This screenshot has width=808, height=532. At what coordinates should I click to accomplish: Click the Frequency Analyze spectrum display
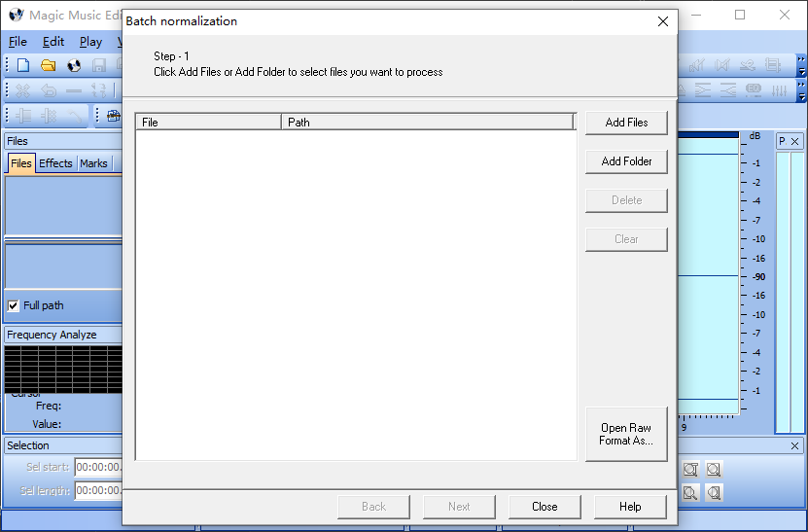coord(63,370)
